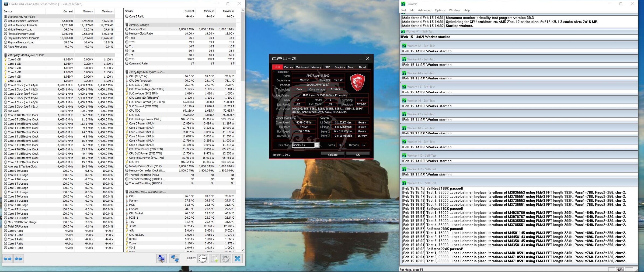This screenshot has height=272, width=644.
Task: Click the Worker #8 window icon in Prime95
Action: tap(404, 128)
